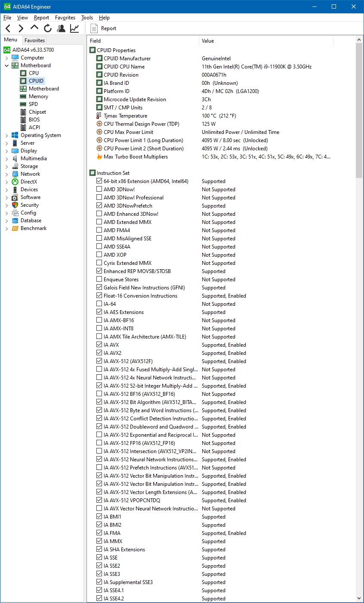This screenshot has height=603, width=364.
Task: Expand the Devices tree node
Action: click(6, 190)
